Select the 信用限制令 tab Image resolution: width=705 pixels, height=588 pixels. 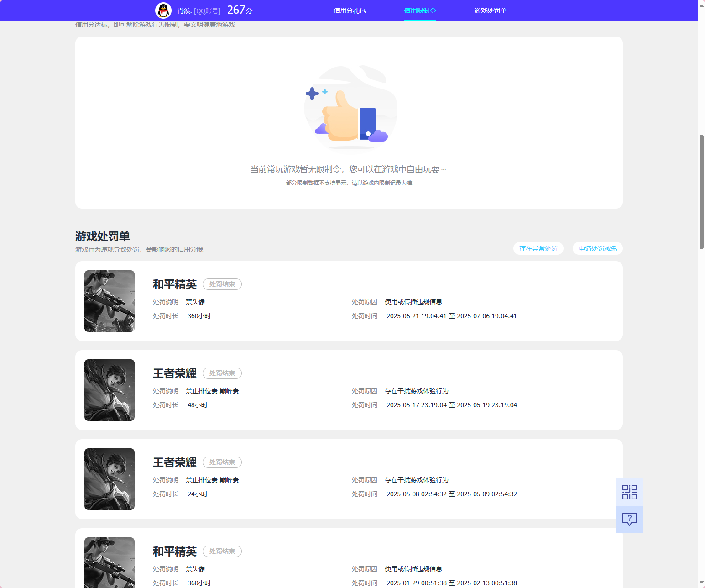[x=419, y=10]
